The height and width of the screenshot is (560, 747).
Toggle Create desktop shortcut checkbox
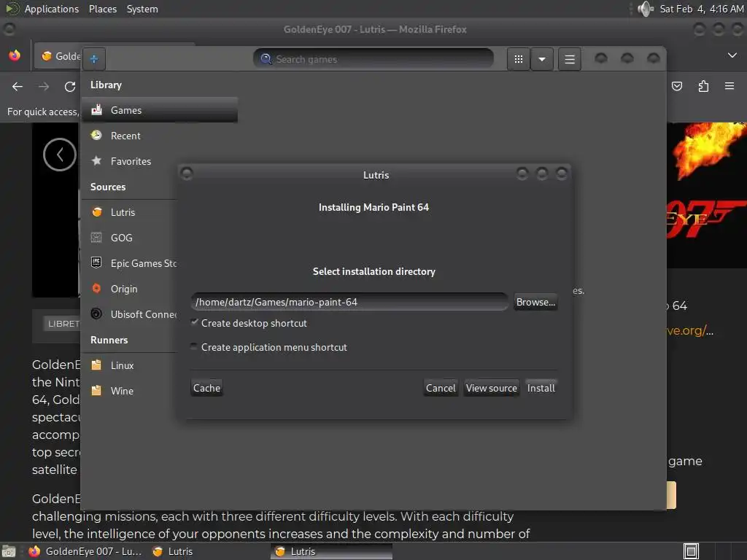(194, 322)
